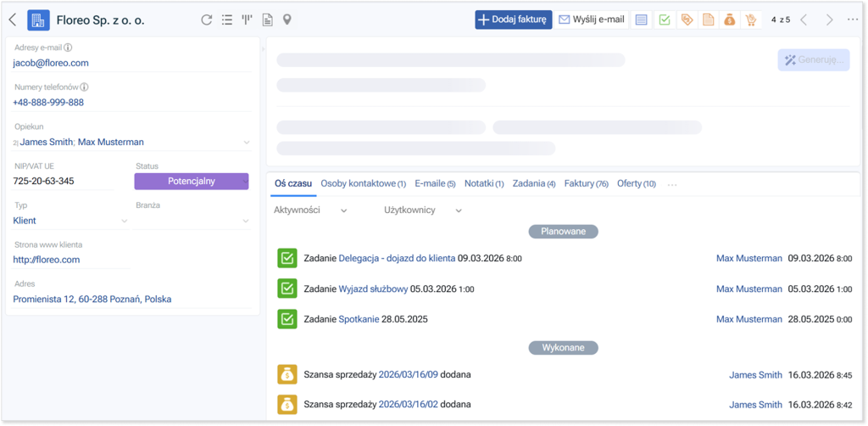Click the money bag toolbar icon

click(729, 20)
